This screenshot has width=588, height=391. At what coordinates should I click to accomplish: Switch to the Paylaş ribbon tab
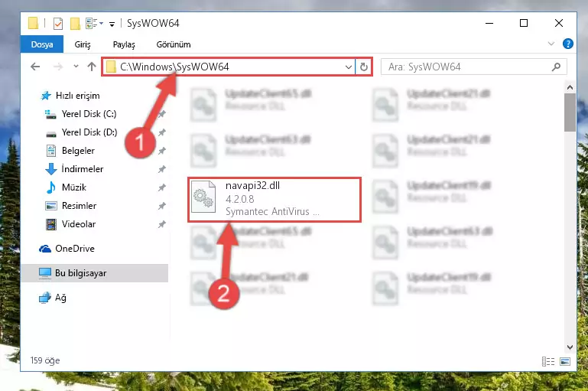click(124, 44)
